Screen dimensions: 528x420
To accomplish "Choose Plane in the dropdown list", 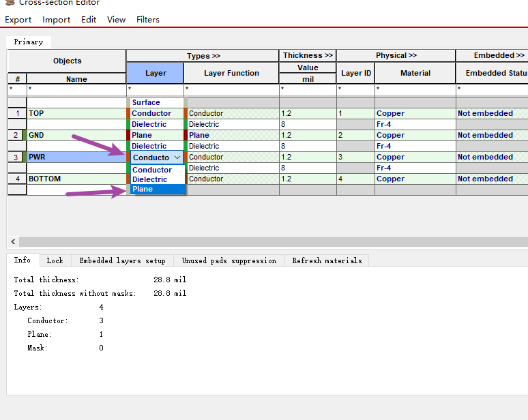I will pyautogui.click(x=158, y=189).
